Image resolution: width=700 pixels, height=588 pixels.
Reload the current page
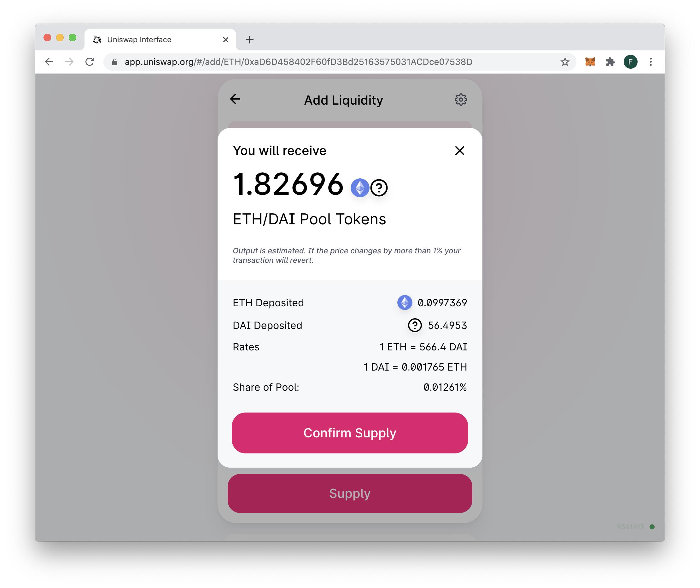(x=89, y=62)
